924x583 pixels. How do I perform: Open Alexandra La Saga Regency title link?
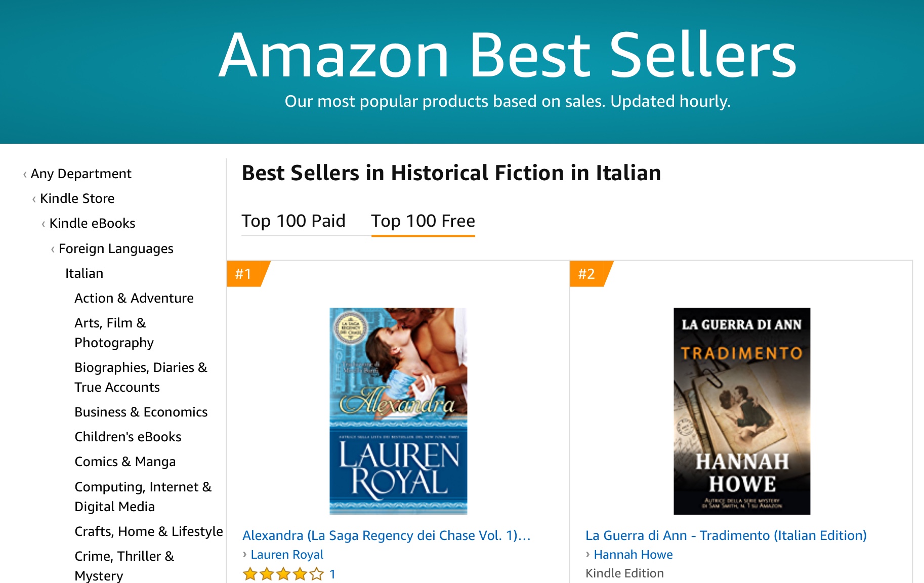387,535
